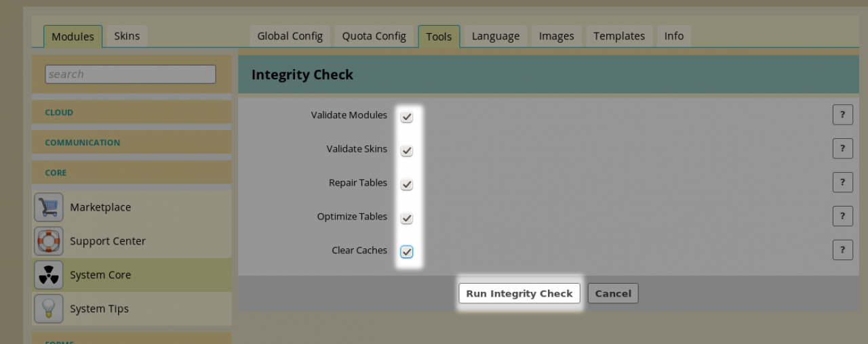
Task: Toggle the Validate Skins checkbox
Action: [x=406, y=150]
